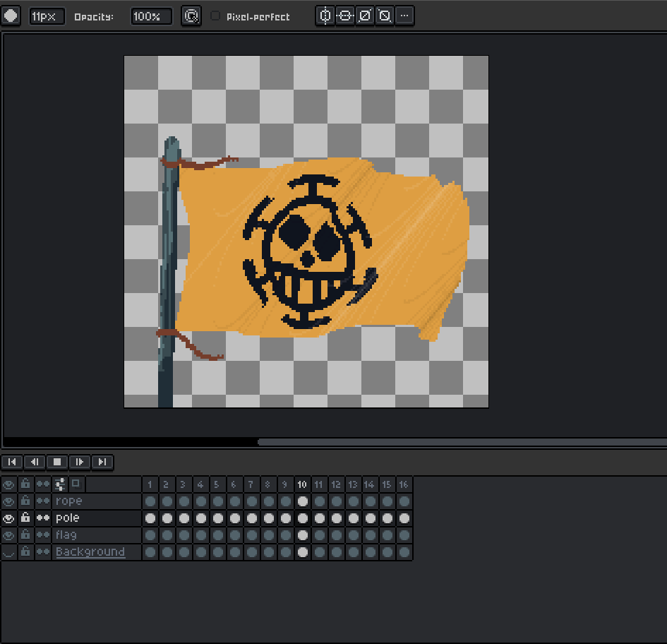The image size is (667, 644).
Task: Lock the rope layer
Action: point(25,501)
